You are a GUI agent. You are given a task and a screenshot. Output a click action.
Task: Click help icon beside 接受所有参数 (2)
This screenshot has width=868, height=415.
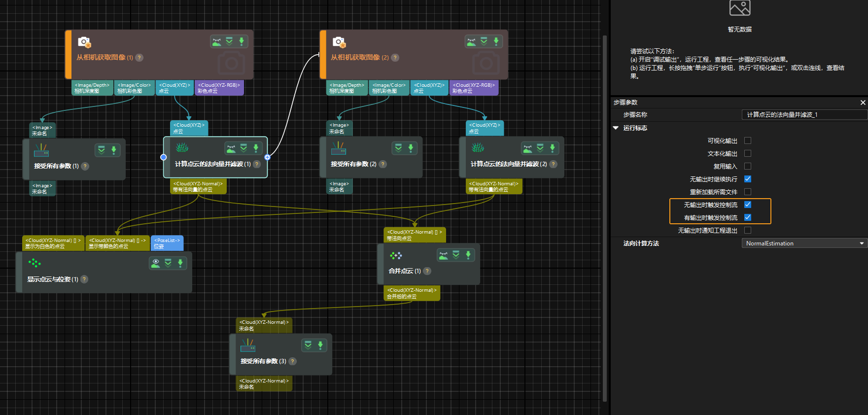coord(383,164)
